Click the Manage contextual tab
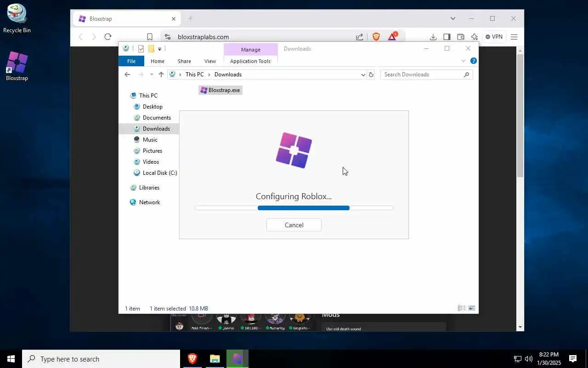Screen dimensions: 588x368 click(x=251, y=49)
